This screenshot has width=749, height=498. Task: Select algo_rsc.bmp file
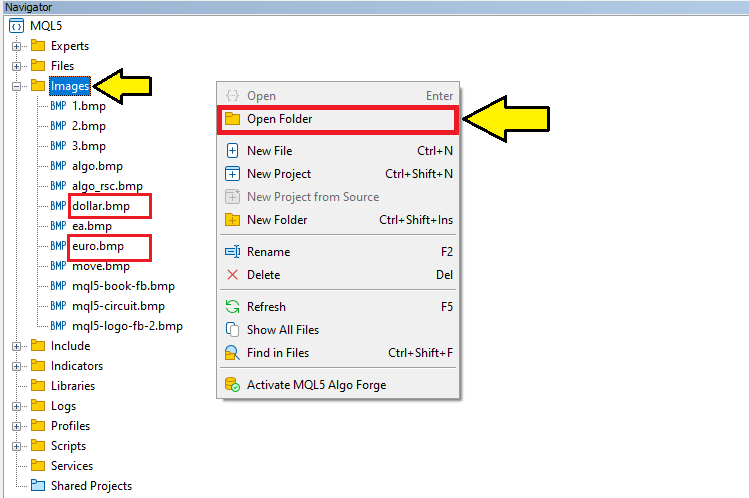click(107, 186)
